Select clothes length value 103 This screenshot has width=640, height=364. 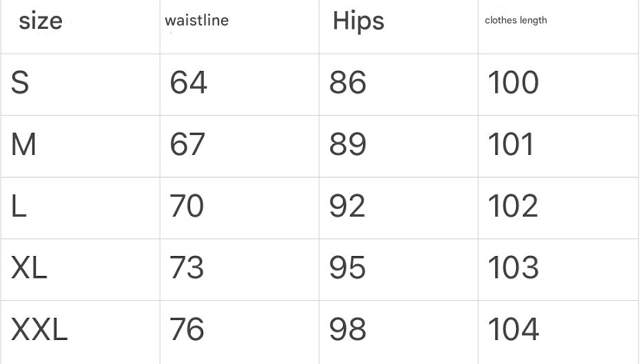tap(513, 268)
